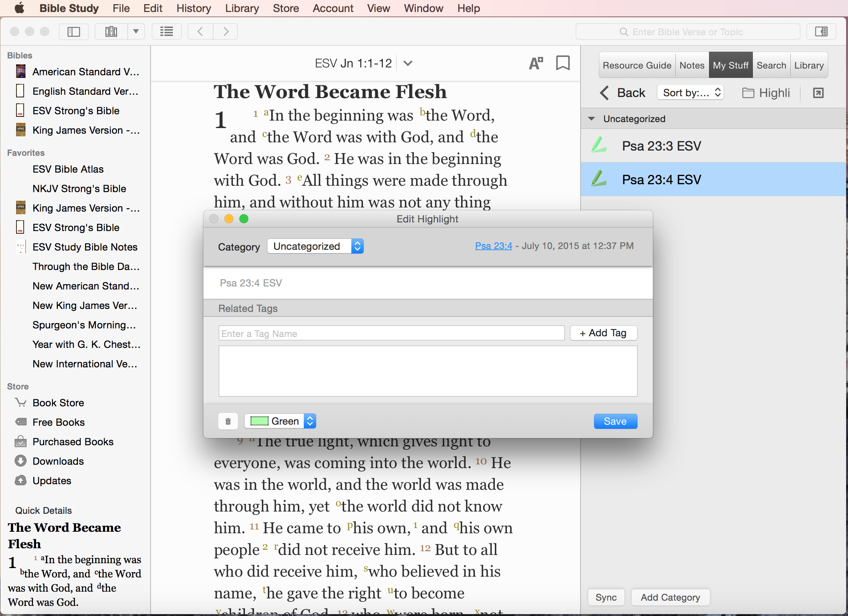Click the Sync button
This screenshot has width=848, height=616.
tap(606, 597)
